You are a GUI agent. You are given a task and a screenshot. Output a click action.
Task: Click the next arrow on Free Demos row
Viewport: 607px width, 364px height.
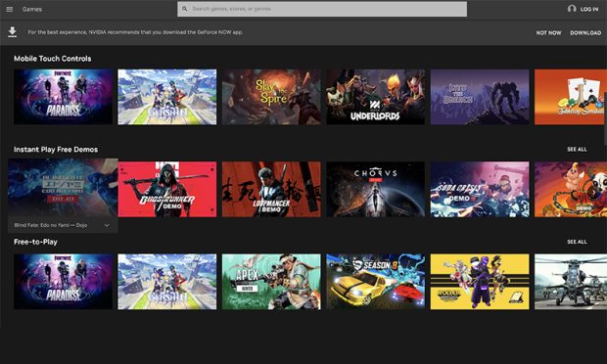click(x=594, y=192)
